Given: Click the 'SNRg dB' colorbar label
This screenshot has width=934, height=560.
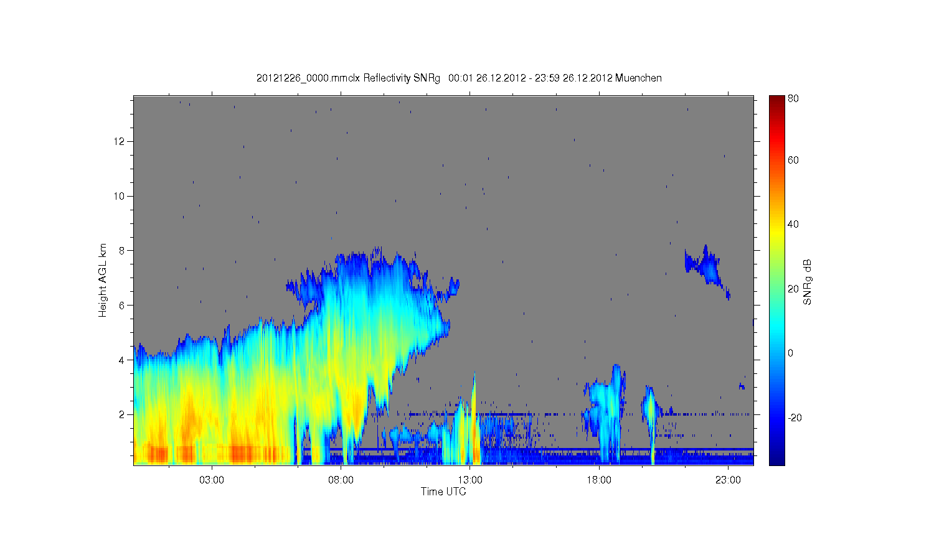Looking at the screenshot, I should click(x=807, y=282).
